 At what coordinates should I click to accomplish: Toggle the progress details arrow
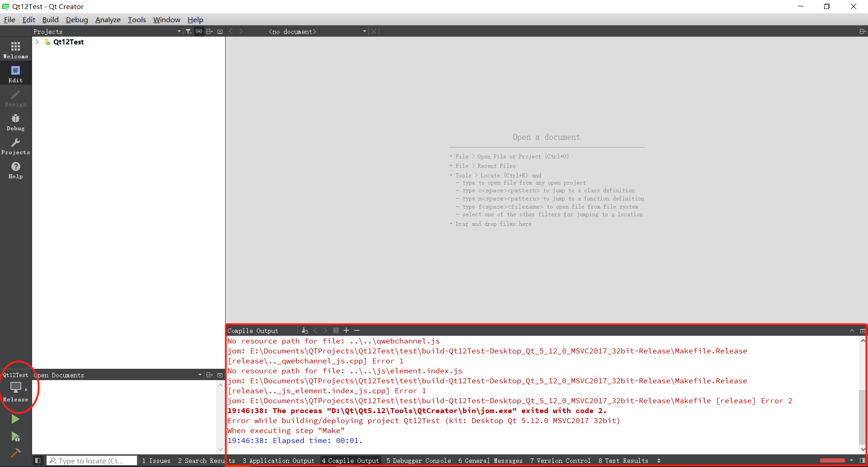[x=851, y=460]
